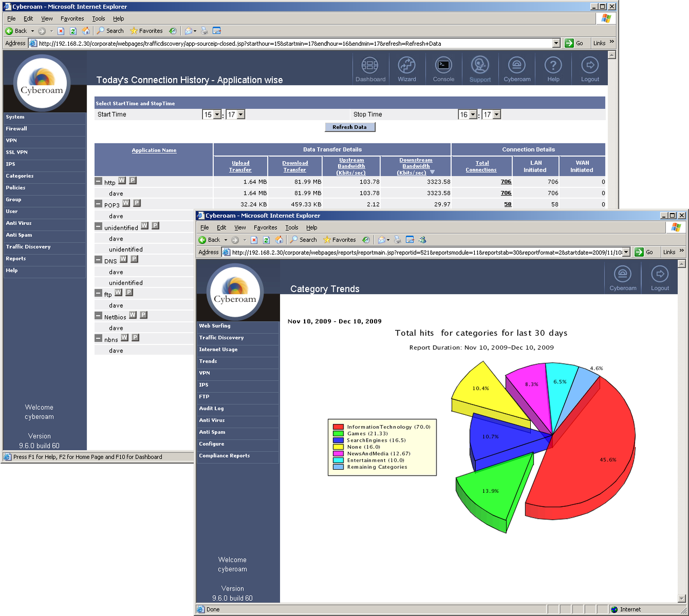The width and height of the screenshot is (689, 616).
Task: Click Search toolbar button in Category Trends window
Action: coord(304,240)
